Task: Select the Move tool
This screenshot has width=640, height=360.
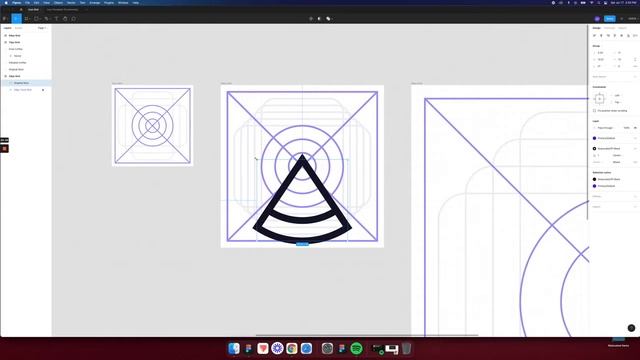Action: (x=16, y=18)
